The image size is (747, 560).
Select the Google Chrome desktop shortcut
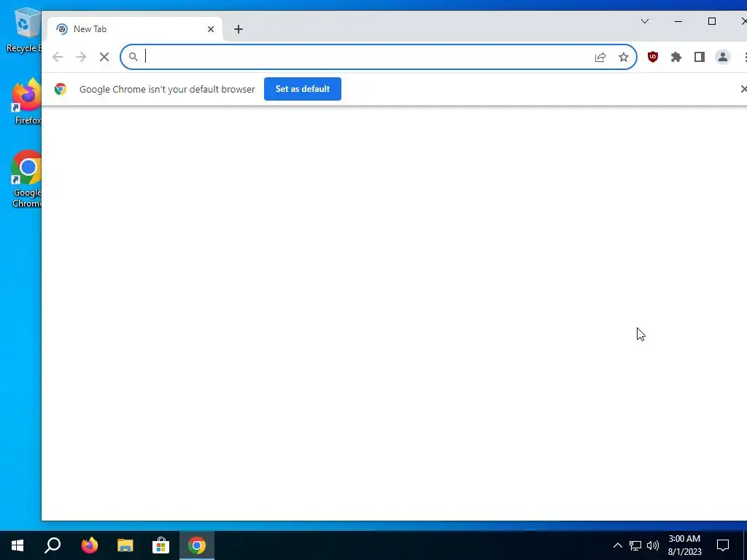click(x=27, y=179)
